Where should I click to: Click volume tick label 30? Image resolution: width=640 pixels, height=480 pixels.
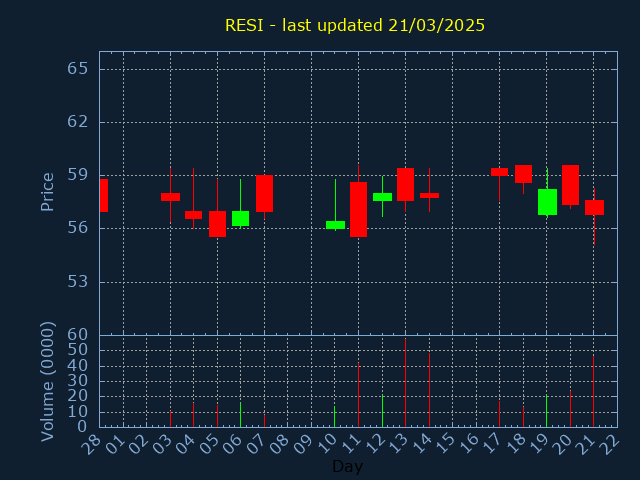(78, 381)
